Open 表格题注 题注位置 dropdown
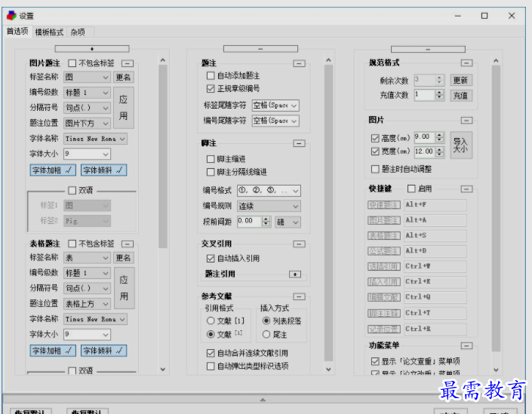 pos(88,304)
